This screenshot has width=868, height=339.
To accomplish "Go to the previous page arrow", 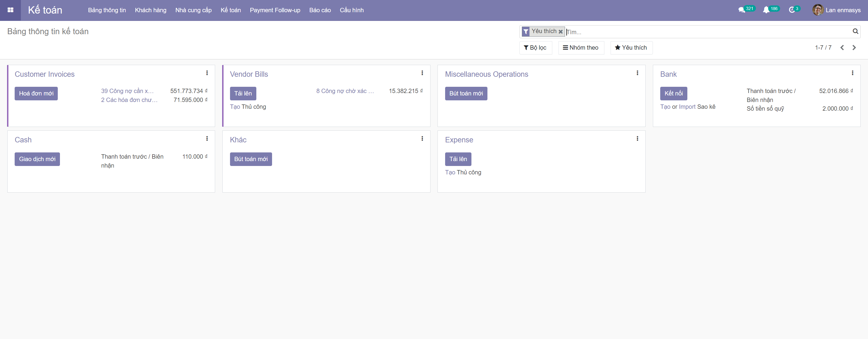I will [x=842, y=47].
